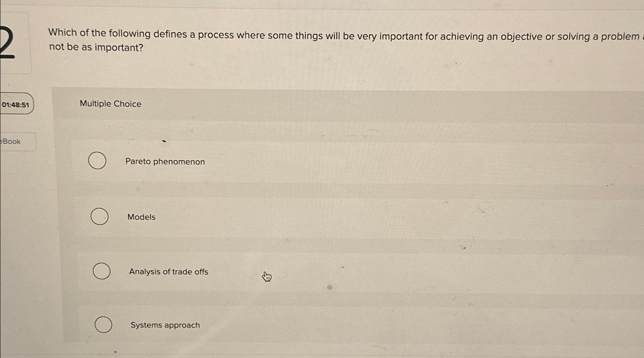644x358 pixels.
Task: Select the Systems approach radio button
Action: (104, 325)
